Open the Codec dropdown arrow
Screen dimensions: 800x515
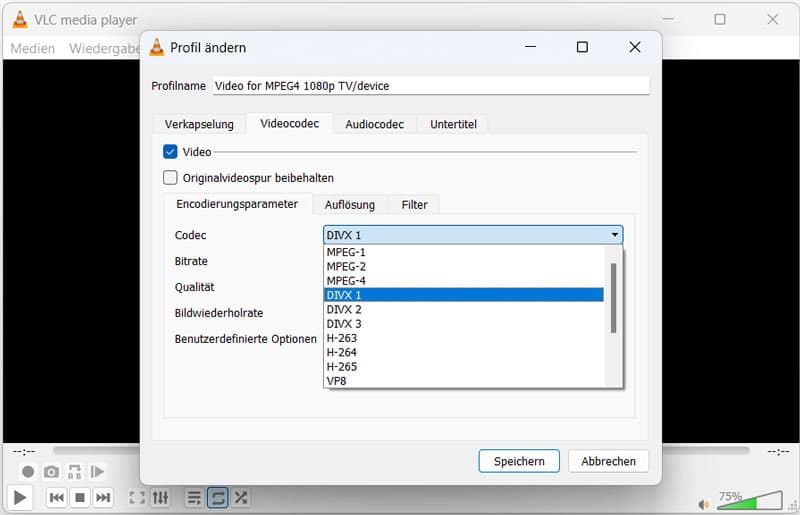coord(615,235)
